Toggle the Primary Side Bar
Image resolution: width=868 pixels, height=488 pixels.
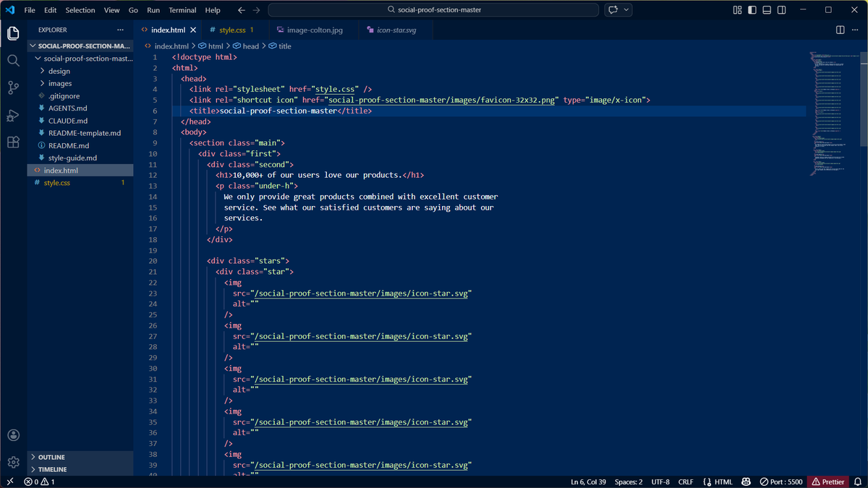752,10
